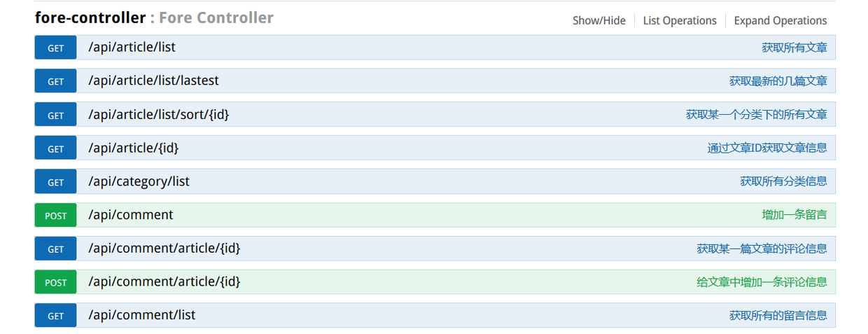Image resolution: width=868 pixels, height=334 pixels.
Task: Click GET badge for /api/article/list
Action: tap(56, 48)
